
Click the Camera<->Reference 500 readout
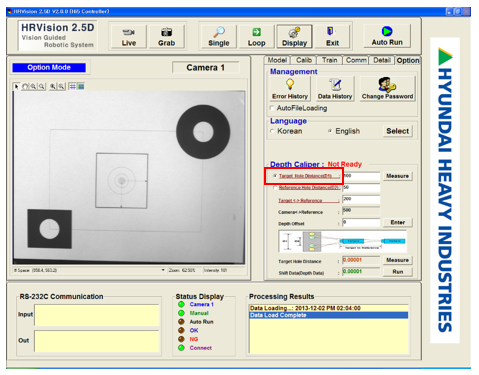click(x=361, y=211)
